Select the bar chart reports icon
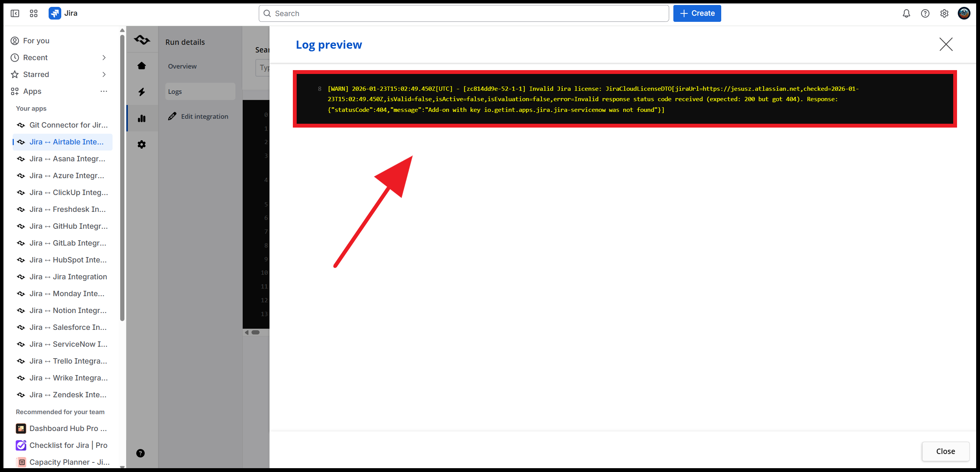 pos(142,118)
